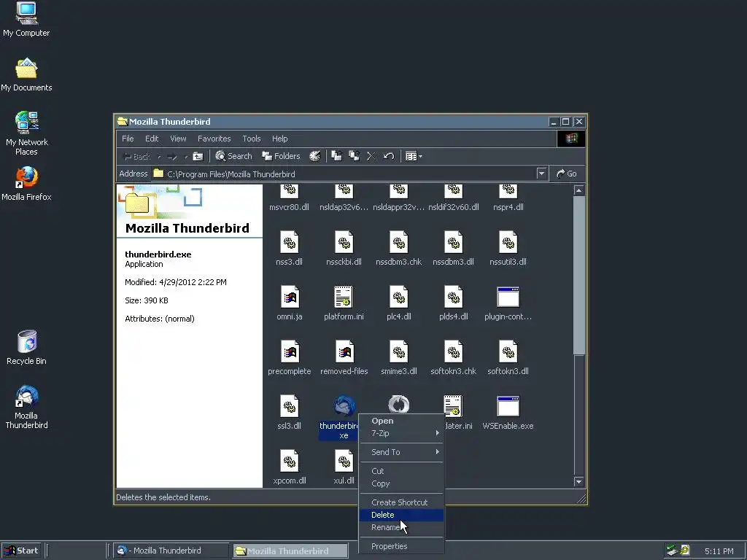Select the ssl3.dll file icon
The image size is (747, 560).
click(x=289, y=406)
